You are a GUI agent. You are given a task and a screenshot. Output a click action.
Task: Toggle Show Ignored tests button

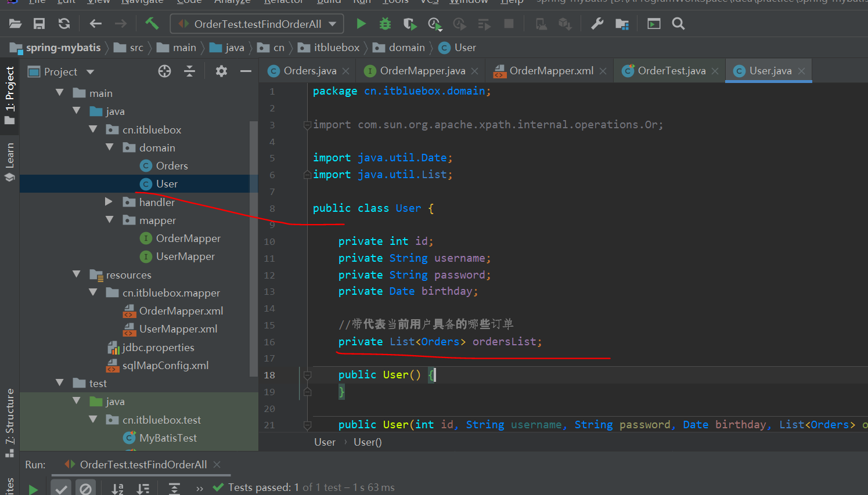pos(85,489)
